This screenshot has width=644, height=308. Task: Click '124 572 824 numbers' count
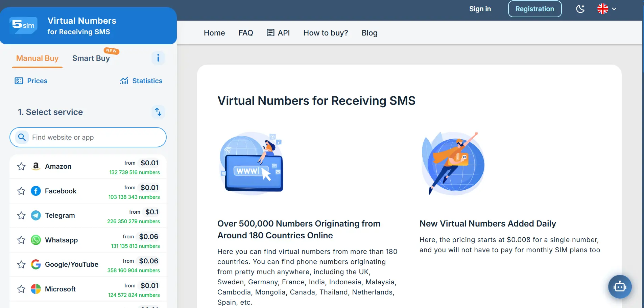[134, 295]
